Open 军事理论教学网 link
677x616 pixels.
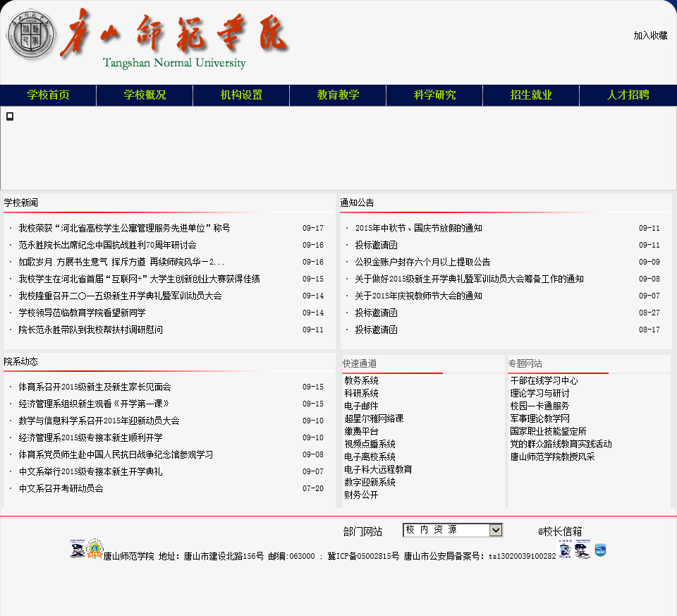coord(539,418)
